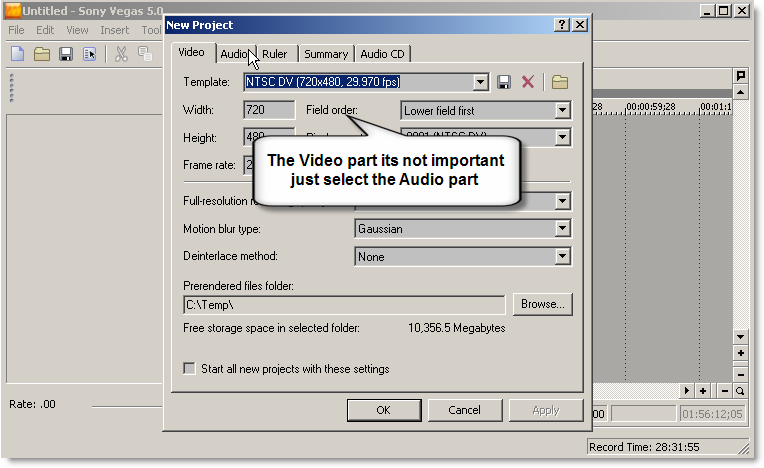
Task: Click the 10,356.5 Megabytes free space text
Action: (457, 328)
